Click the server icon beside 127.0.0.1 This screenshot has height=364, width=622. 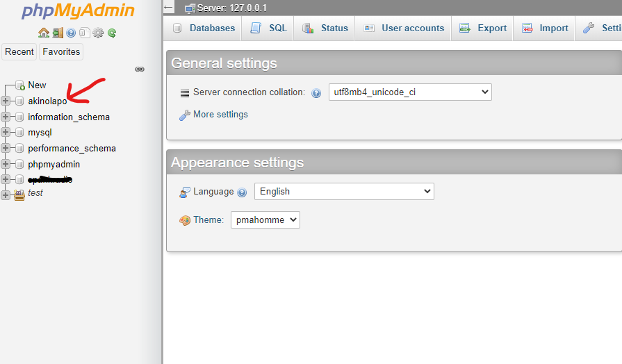190,8
